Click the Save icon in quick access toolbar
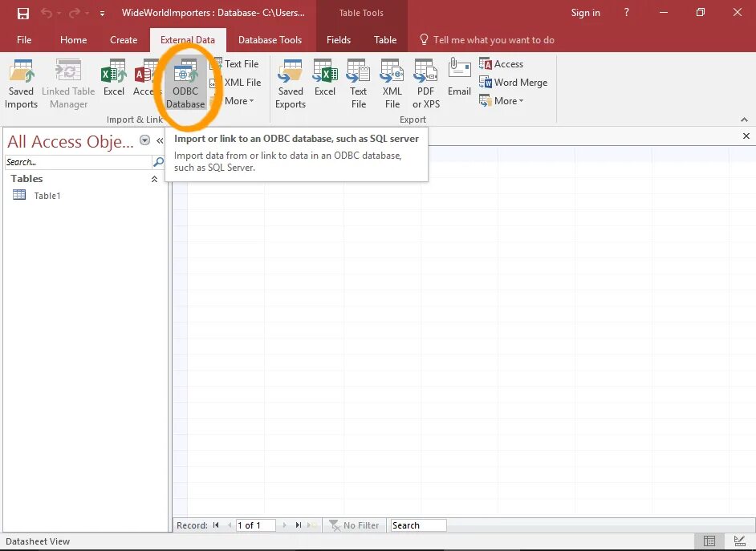Image resolution: width=756 pixels, height=551 pixels. pyautogui.click(x=22, y=13)
